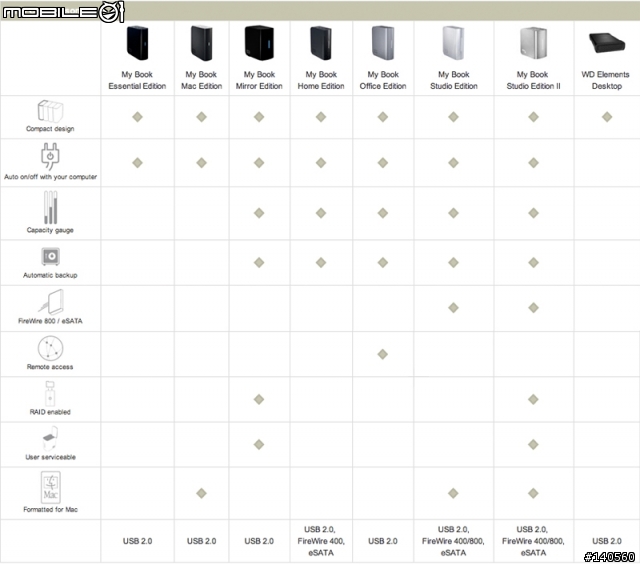This screenshot has width=640, height=565.
Task: Click 'Auto on/off with your computer' label
Action: (x=51, y=177)
